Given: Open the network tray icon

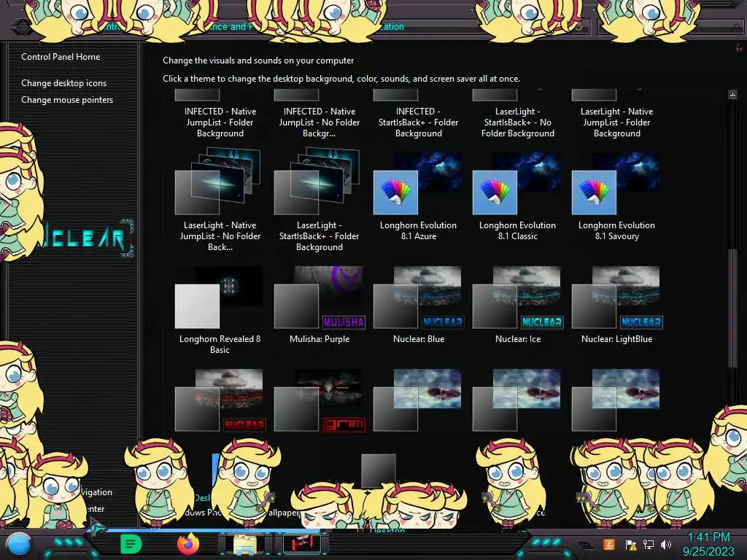Looking at the screenshot, I should pos(649,544).
